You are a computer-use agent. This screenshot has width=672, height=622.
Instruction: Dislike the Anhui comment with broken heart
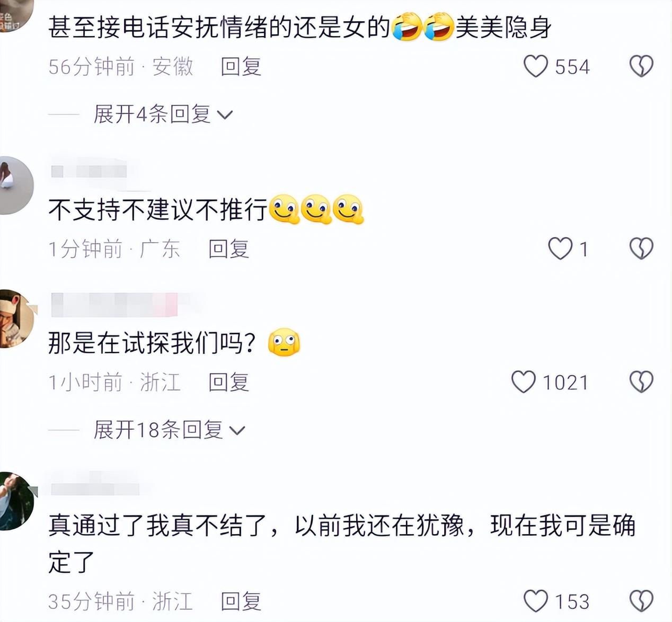click(641, 67)
